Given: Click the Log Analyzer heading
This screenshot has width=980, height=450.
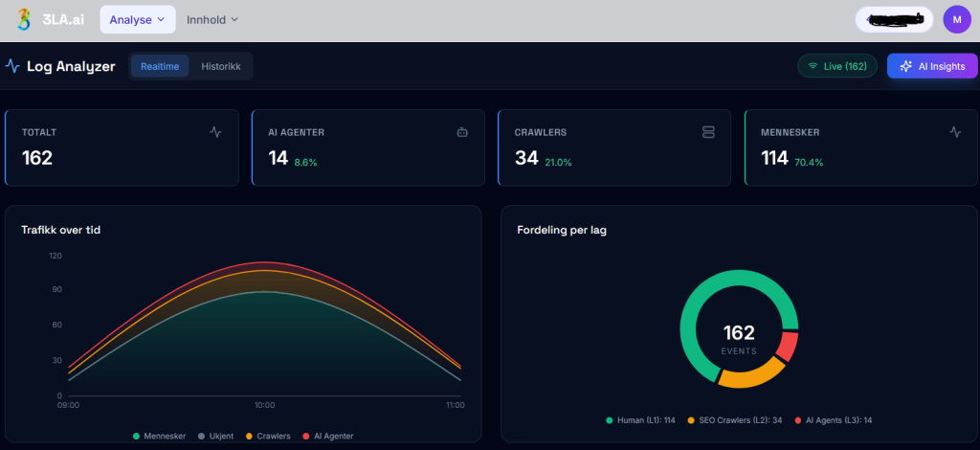Looking at the screenshot, I should 71,67.
